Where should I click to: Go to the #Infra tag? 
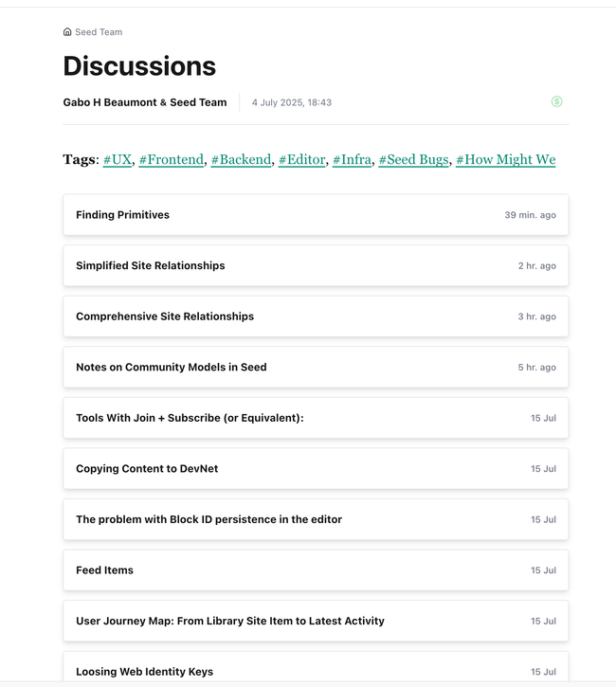[352, 159]
